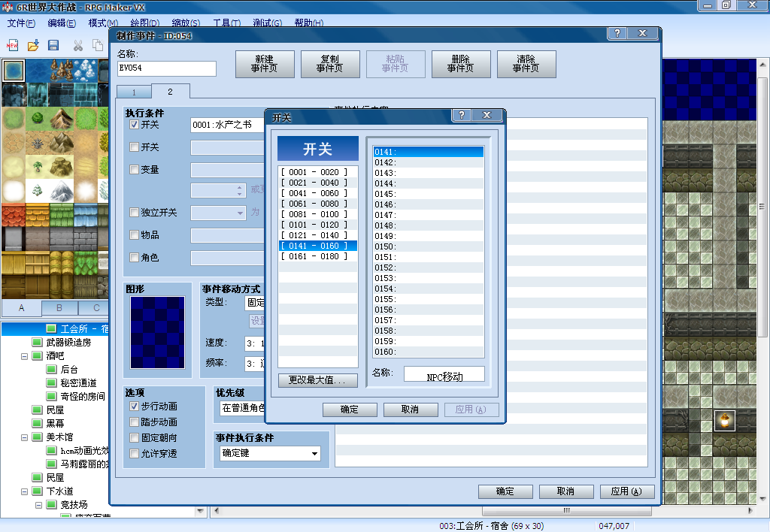Screen dimensions: 770x532
Task: Click the 清除事件页 button
Action: tap(526, 65)
